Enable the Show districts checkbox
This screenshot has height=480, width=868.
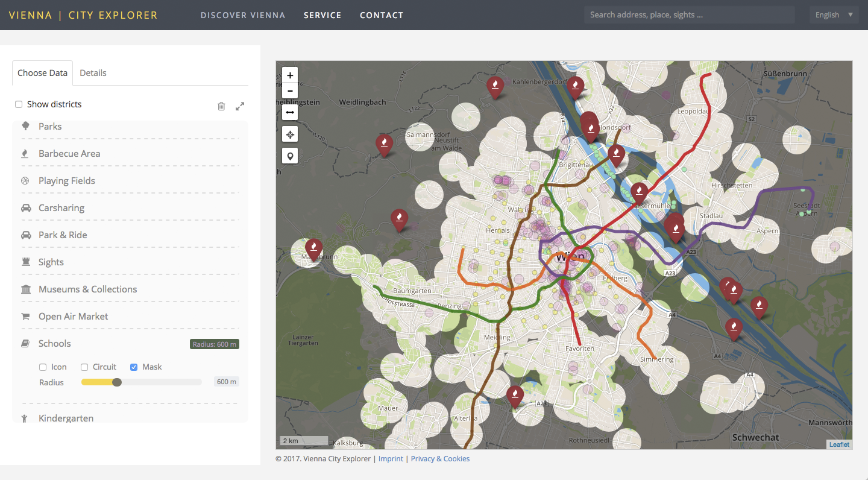click(19, 104)
